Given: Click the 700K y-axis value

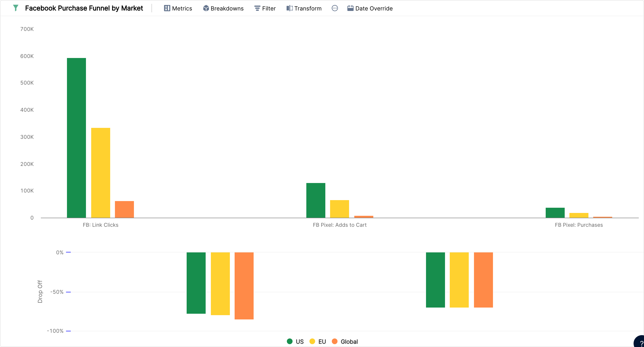Looking at the screenshot, I should click(27, 29).
